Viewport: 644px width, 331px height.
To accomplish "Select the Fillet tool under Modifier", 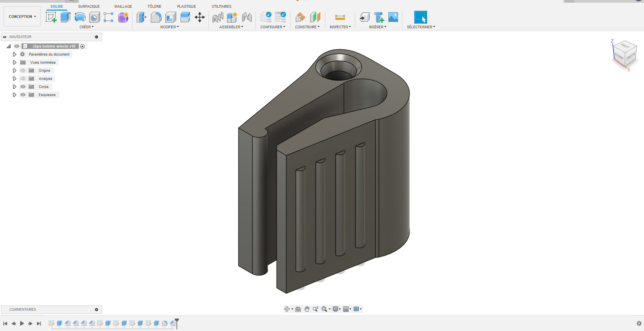I will pos(156,18).
